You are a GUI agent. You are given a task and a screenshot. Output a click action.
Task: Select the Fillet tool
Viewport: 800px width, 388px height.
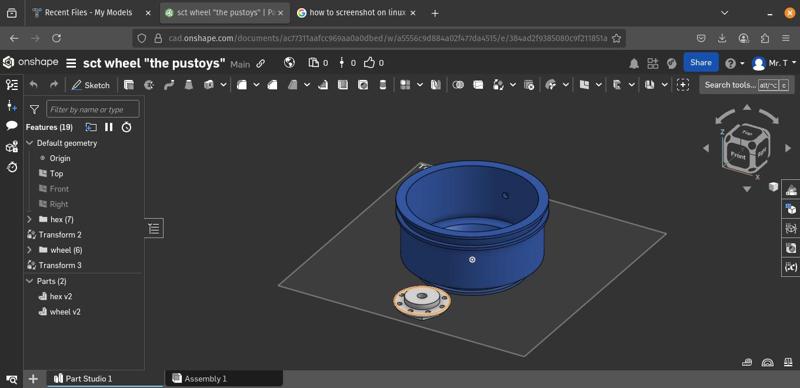(x=242, y=85)
